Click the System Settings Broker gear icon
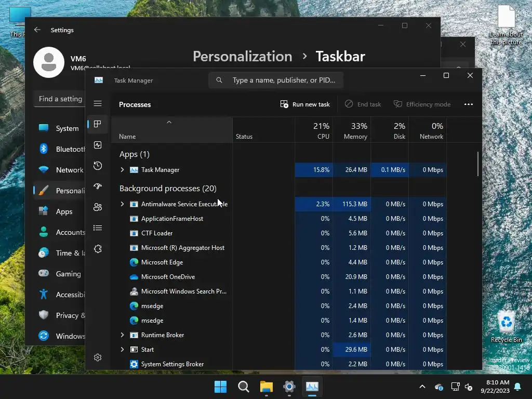This screenshot has width=532, height=399. point(134,364)
